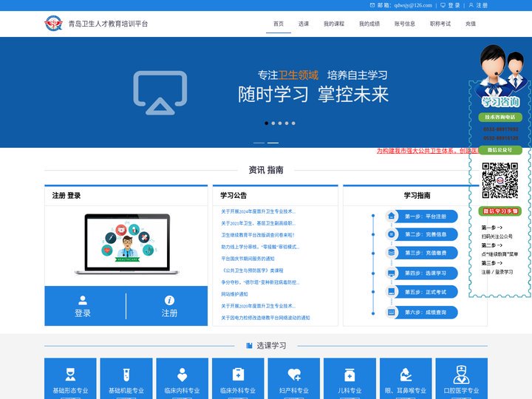Click 第五步：正式考试 guide step
Screen dimensions: 532x399
tap(426, 292)
